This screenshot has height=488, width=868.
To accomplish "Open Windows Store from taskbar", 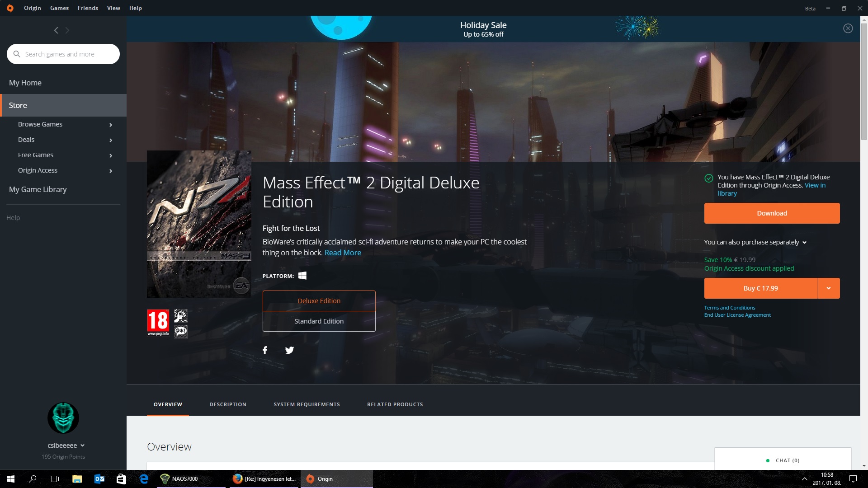I will click(x=121, y=479).
